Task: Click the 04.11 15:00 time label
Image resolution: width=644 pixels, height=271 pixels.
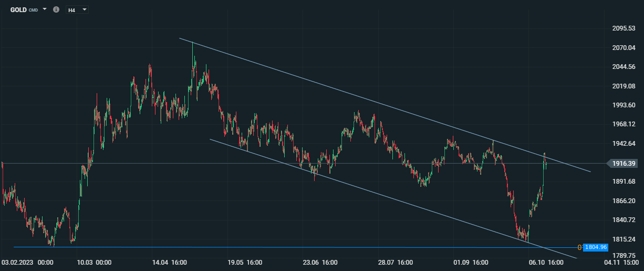Action: point(622,262)
